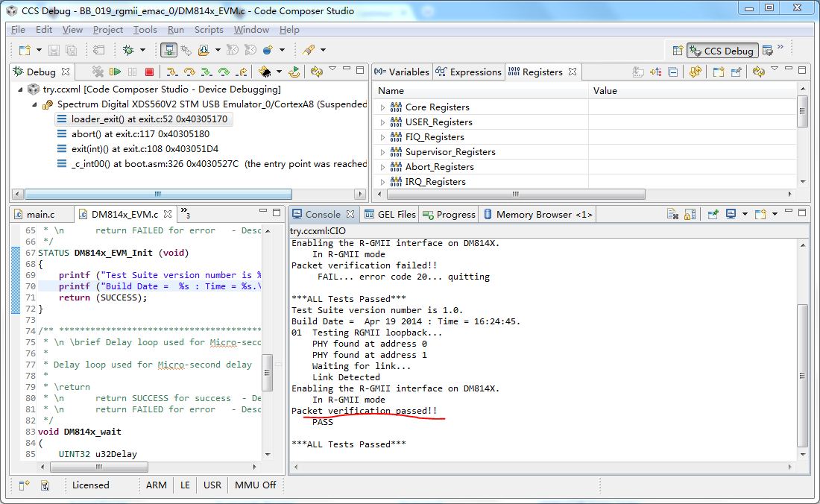Collapse the try.ccxml debug session node
The image size is (820, 504).
pos(20,89)
